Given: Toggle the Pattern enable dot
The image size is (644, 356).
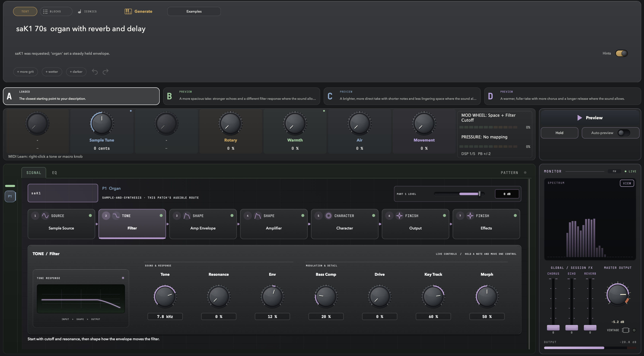Looking at the screenshot, I should point(525,173).
